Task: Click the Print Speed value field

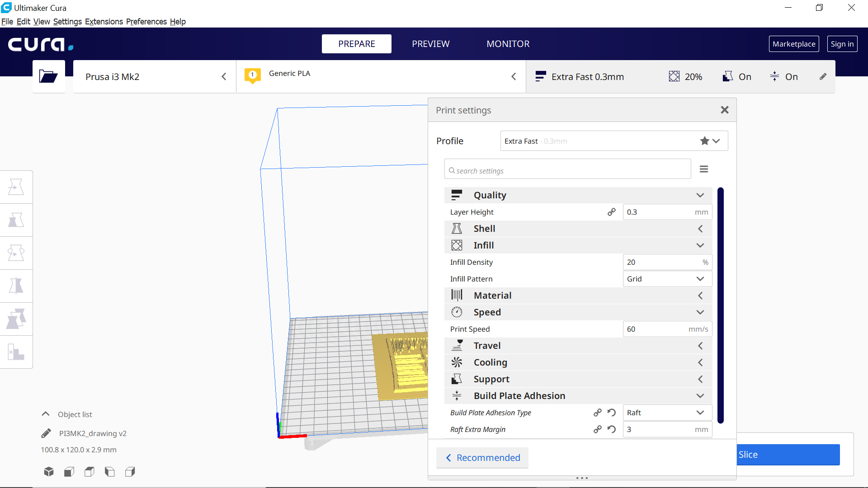Action: click(667, 329)
